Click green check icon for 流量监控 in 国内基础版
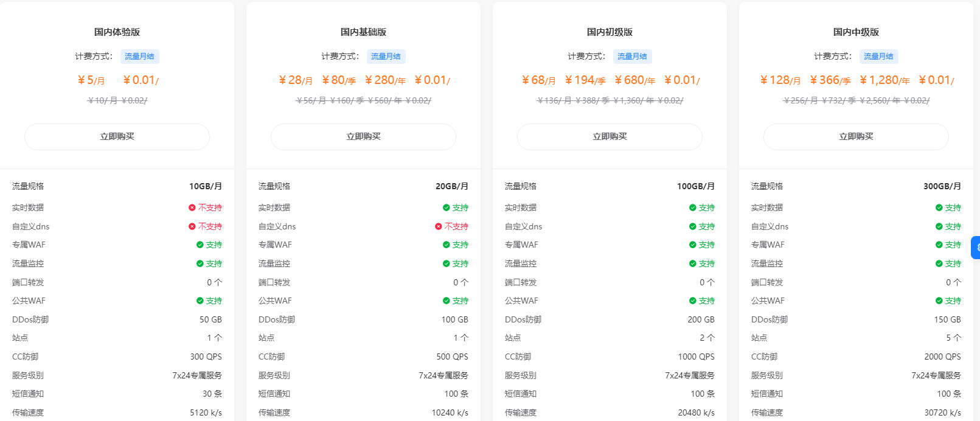This screenshot has height=421, width=980. 447,263
